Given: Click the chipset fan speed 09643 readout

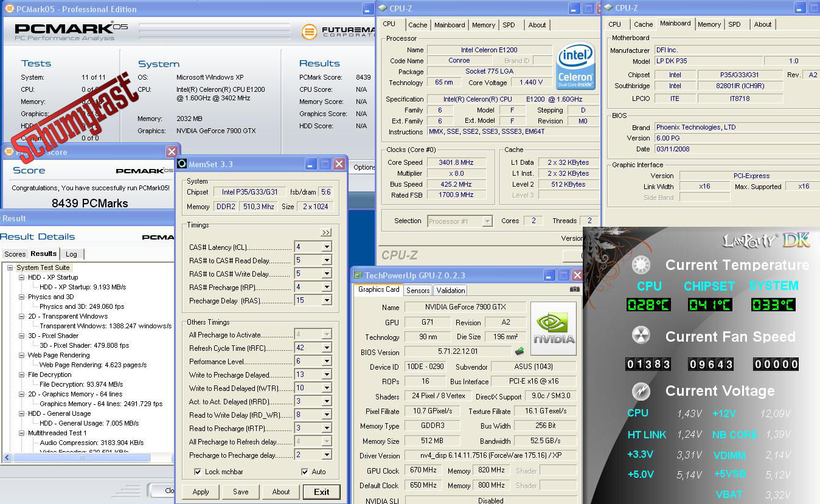Looking at the screenshot, I should (x=711, y=364).
